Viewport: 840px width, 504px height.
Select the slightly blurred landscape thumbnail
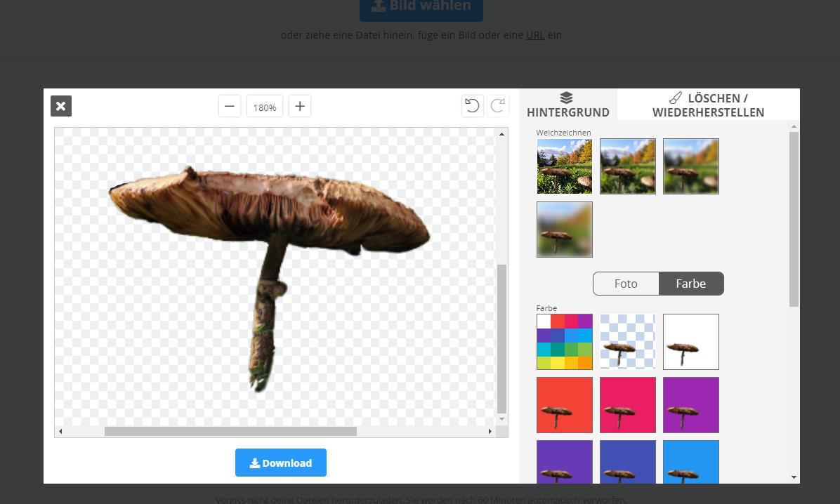[628, 166]
